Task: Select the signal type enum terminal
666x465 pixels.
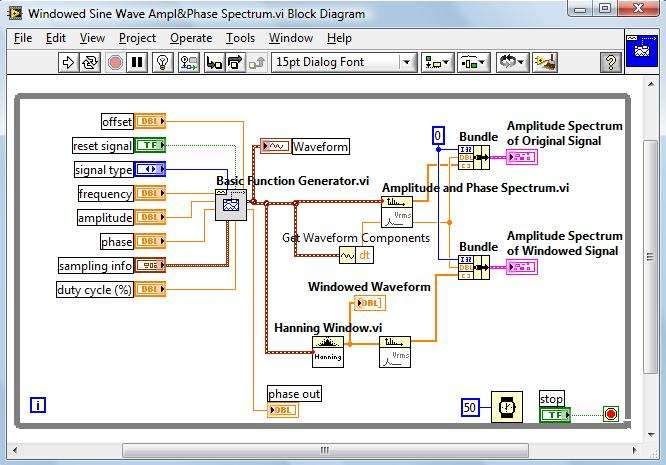Action: 150,169
